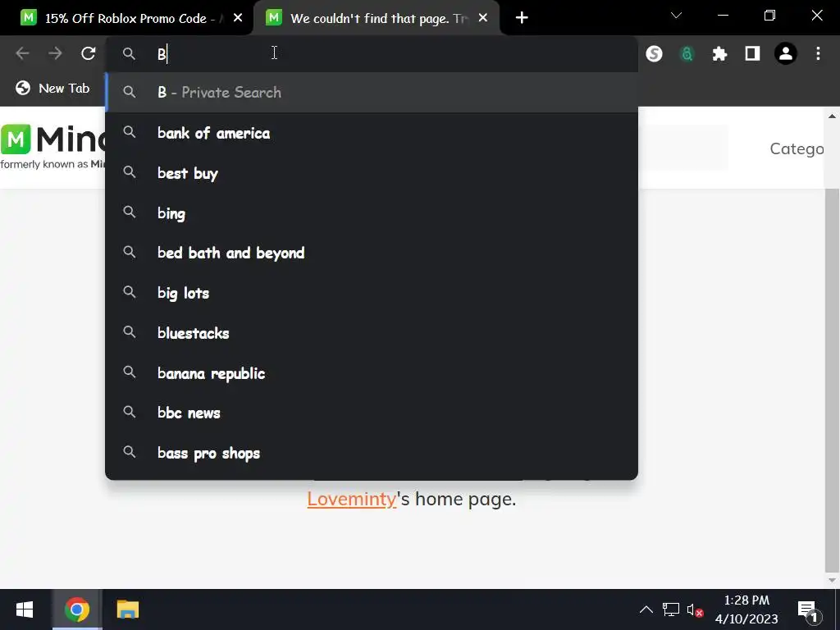Choose the bass pro shops suggestion
This screenshot has height=630, width=840.
372,453
